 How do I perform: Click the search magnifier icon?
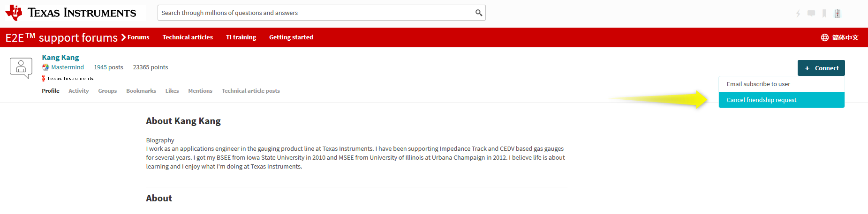(x=478, y=13)
